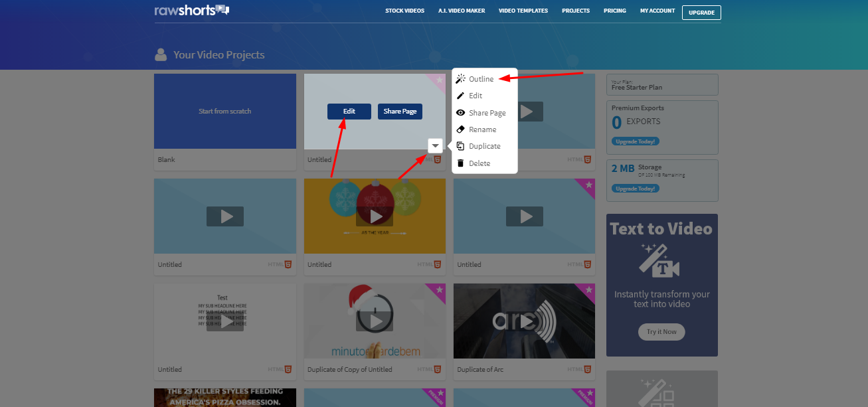The image size is (868, 407).
Task: Click the 0 EXPORTS count
Action: [636, 122]
